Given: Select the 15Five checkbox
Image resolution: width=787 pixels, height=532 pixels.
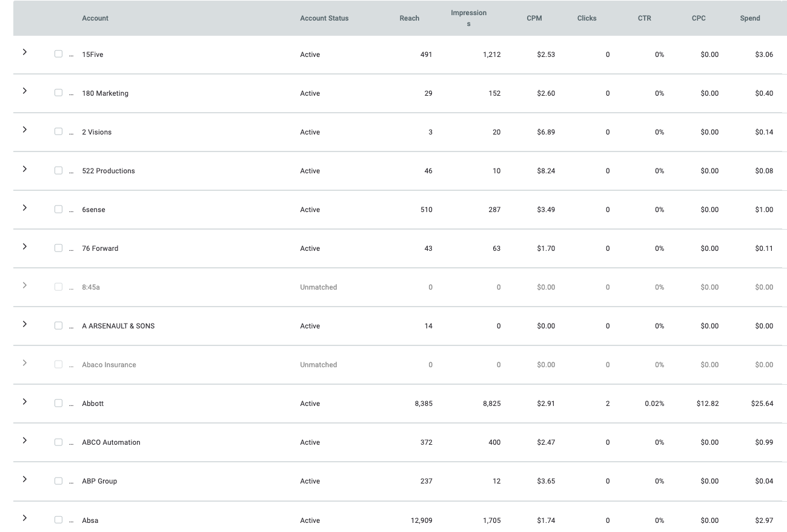Looking at the screenshot, I should point(58,54).
